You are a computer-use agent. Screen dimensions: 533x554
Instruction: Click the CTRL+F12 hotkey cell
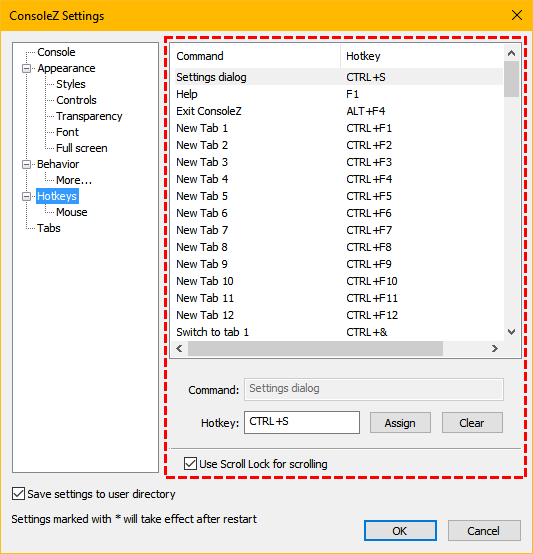[x=372, y=315]
